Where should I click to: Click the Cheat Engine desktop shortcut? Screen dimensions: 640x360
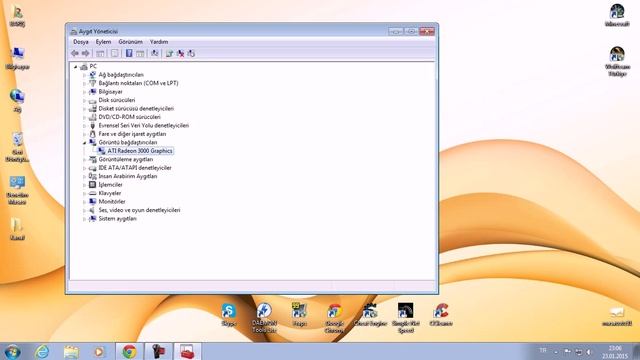point(370,314)
